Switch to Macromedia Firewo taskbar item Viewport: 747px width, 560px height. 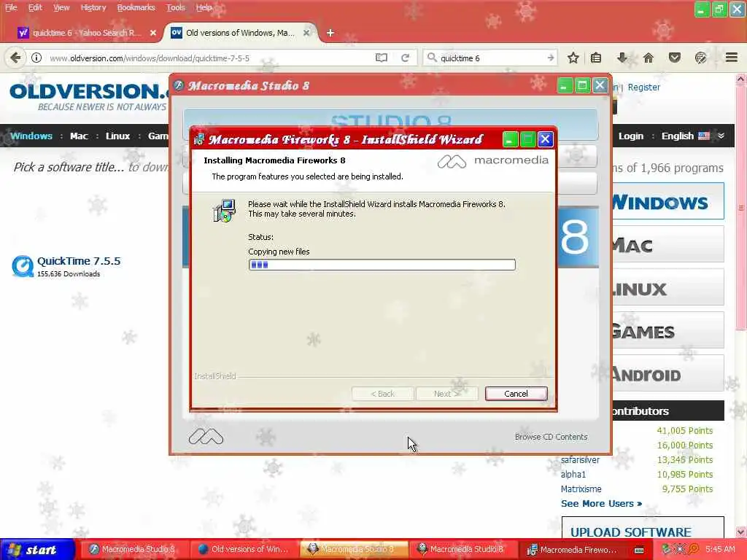click(x=572, y=550)
